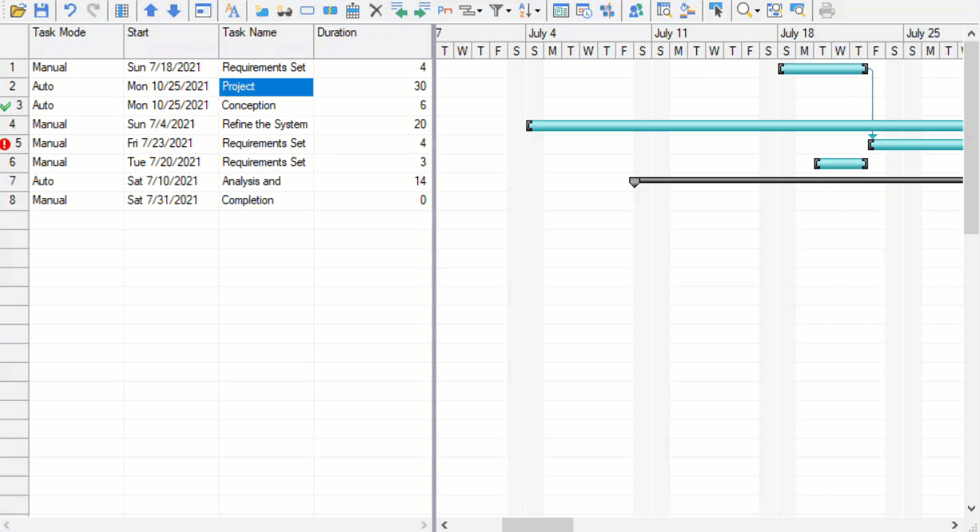Click the Undo arrow icon
980x532 pixels.
click(70, 10)
